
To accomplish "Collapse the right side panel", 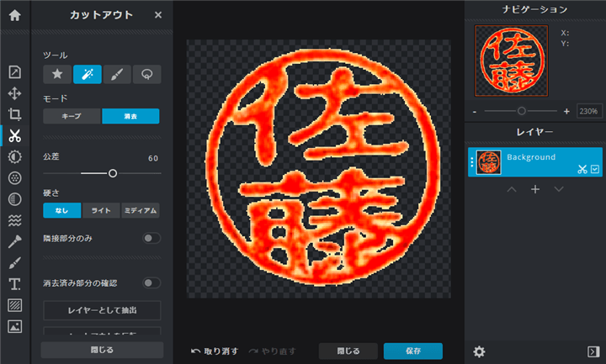I will tap(592, 351).
